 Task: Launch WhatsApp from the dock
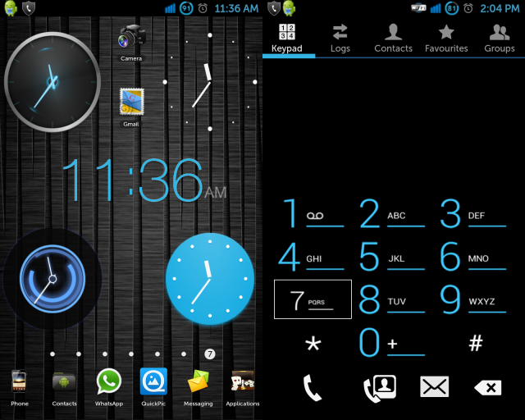point(108,384)
